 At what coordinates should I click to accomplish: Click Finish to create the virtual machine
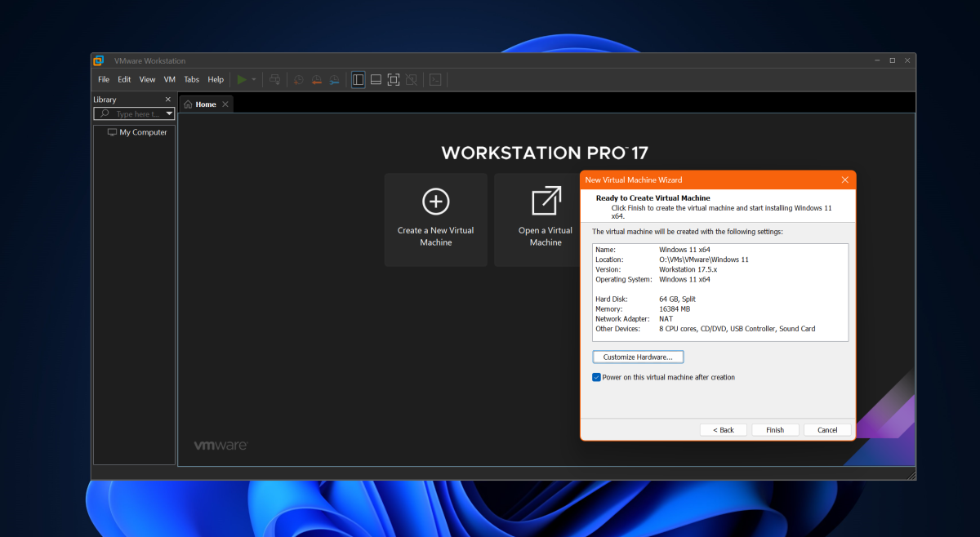(x=775, y=429)
